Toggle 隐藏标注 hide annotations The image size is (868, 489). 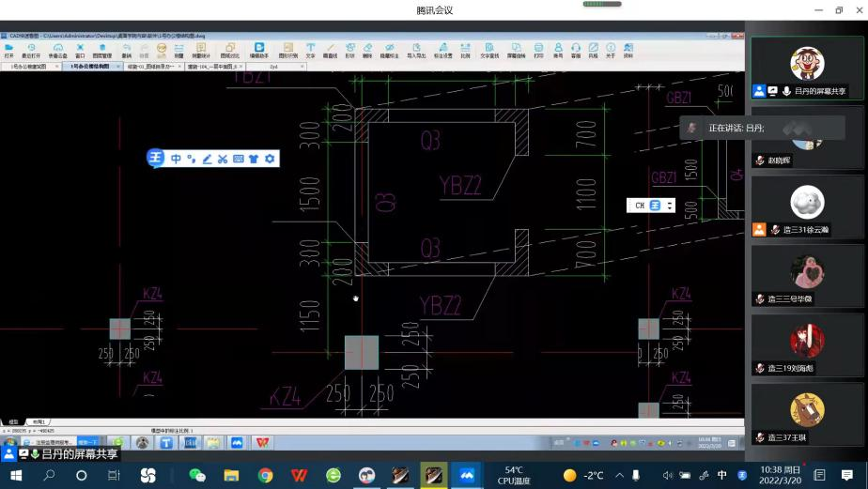click(390, 51)
